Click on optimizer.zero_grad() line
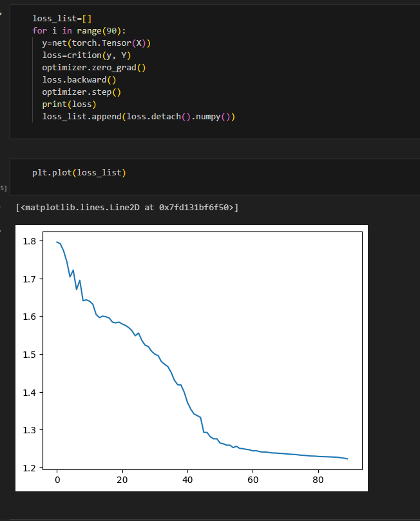Image resolution: width=420 pixels, height=521 pixels. 93,68
